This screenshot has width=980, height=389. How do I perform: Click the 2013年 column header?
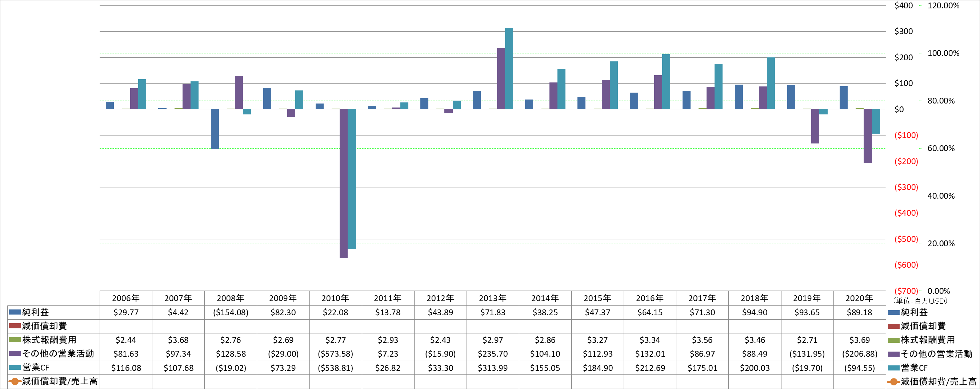[x=493, y=298]
